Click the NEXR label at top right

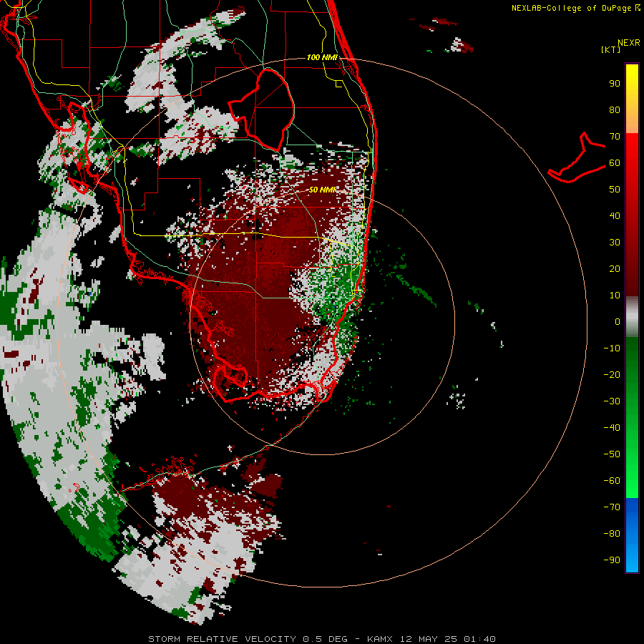(x=629, y=43)
